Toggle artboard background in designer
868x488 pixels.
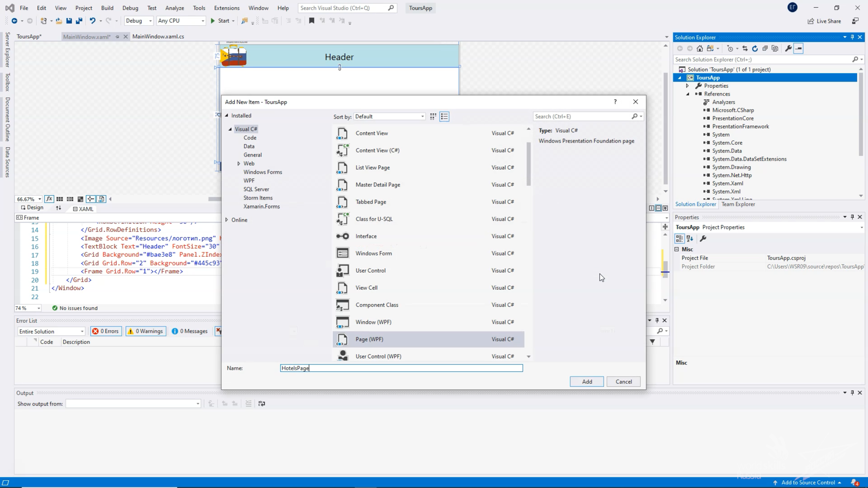(x=80, y=199)
